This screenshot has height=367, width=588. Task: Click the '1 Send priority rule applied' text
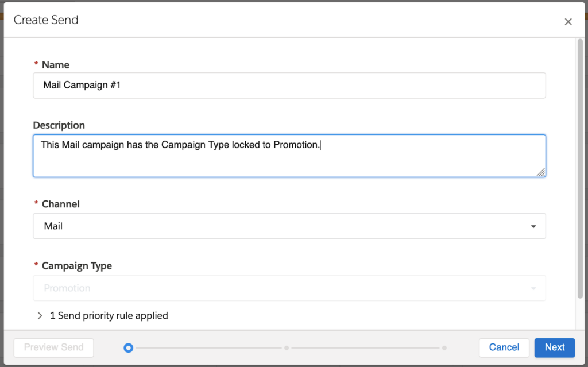coord(109,316)
